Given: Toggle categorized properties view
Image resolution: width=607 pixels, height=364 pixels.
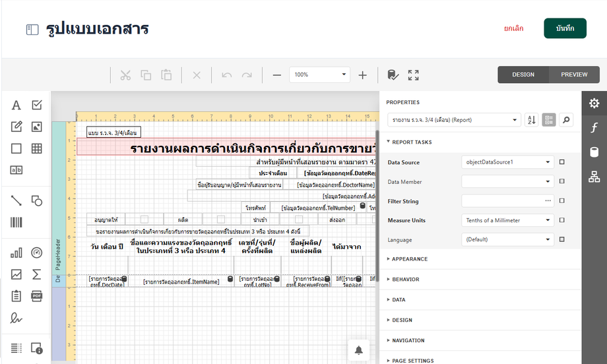Looking at the screenshot, I should 548,120.
